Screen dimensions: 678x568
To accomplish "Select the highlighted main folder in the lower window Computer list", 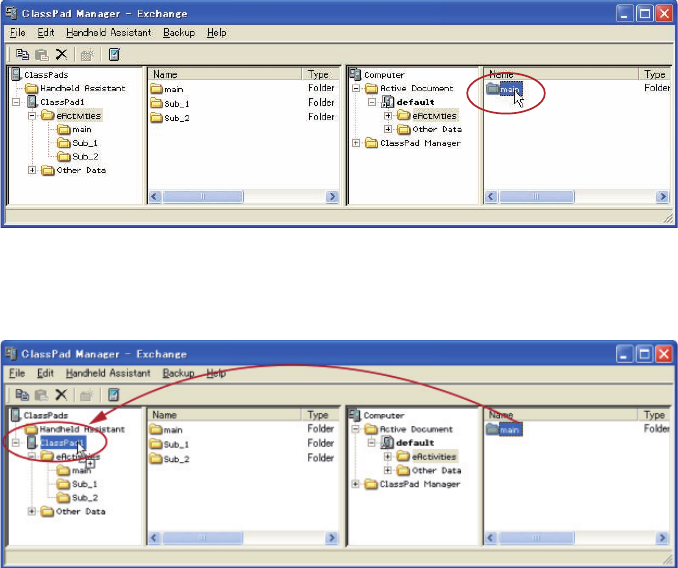I will [x=504, y=429].
